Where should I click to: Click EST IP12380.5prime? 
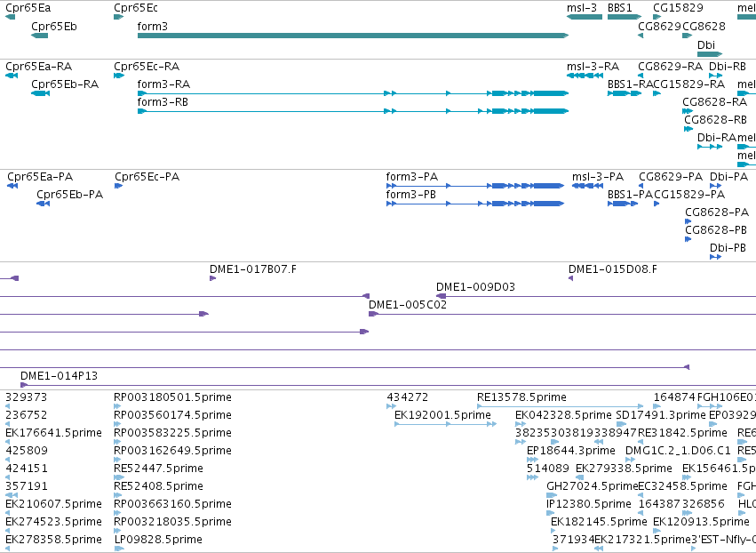(589, 504)
